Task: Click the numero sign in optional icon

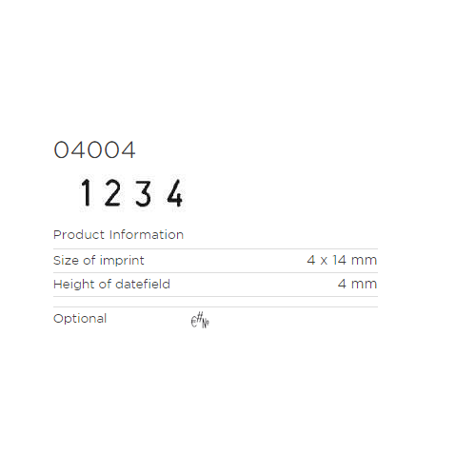Action: pos(206,324)
